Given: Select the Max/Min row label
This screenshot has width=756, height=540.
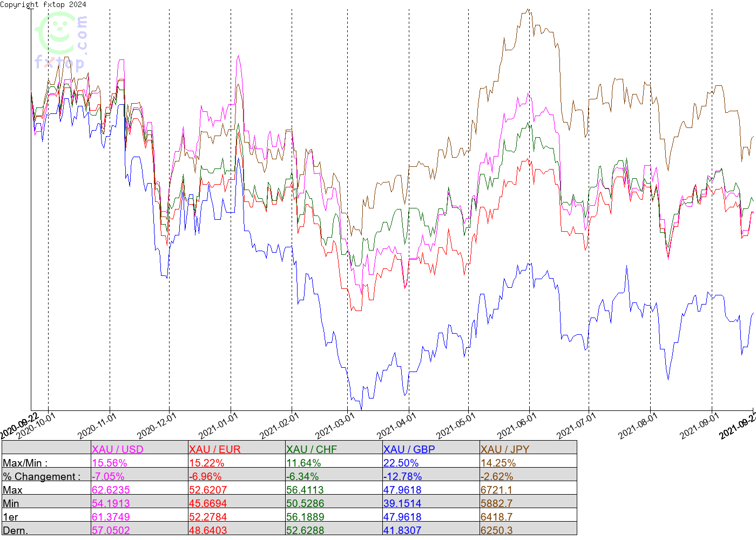Looking at the screenshot, I should tap(25, 463).
